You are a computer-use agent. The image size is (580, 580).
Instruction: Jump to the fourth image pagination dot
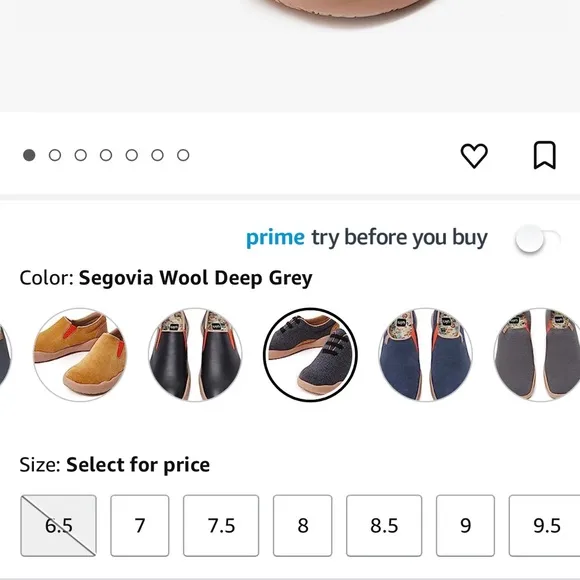(x=106, y=155)
